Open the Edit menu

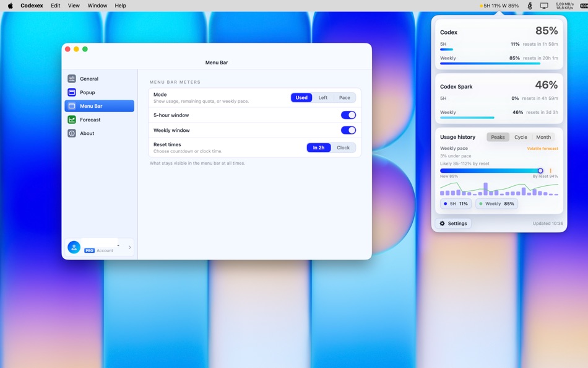[56, 6]
